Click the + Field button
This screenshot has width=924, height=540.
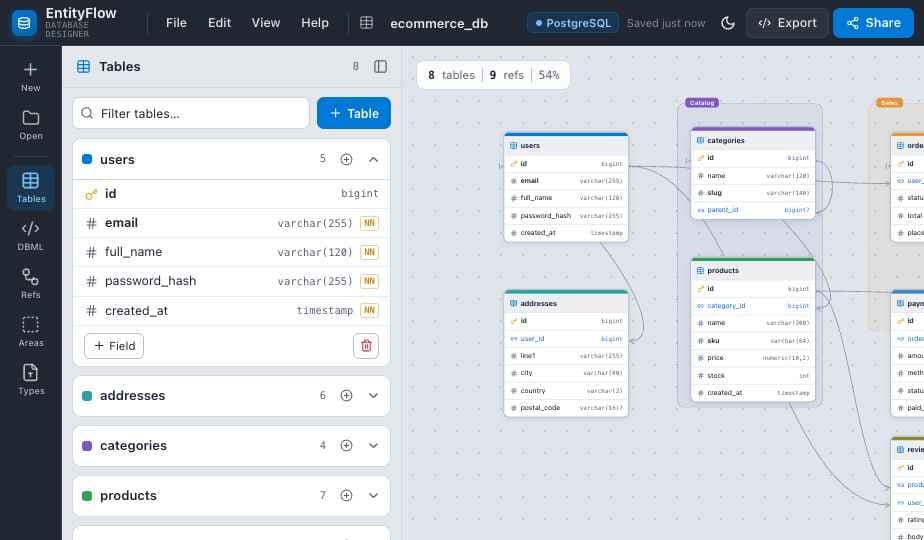click(x=114, y=346)
